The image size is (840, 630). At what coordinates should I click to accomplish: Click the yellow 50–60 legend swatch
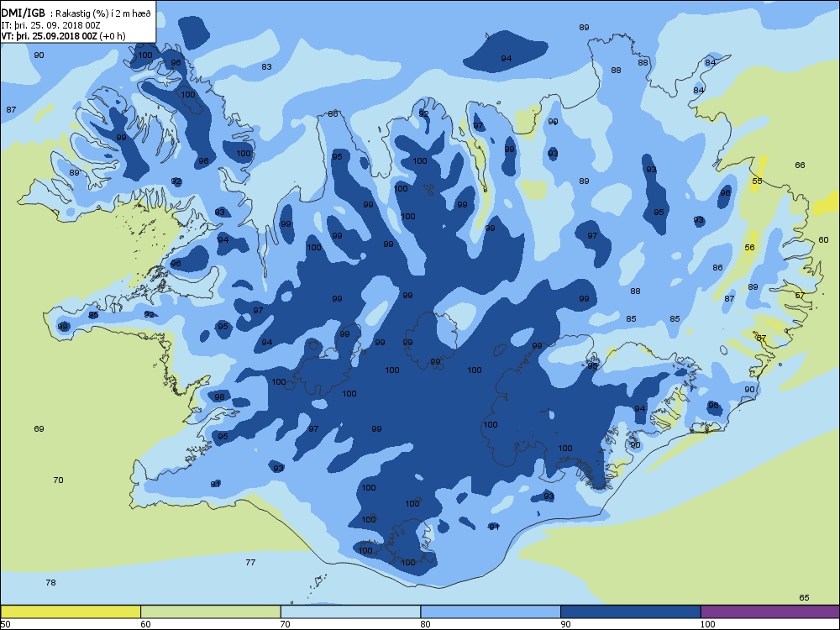(x=71, y=612)
